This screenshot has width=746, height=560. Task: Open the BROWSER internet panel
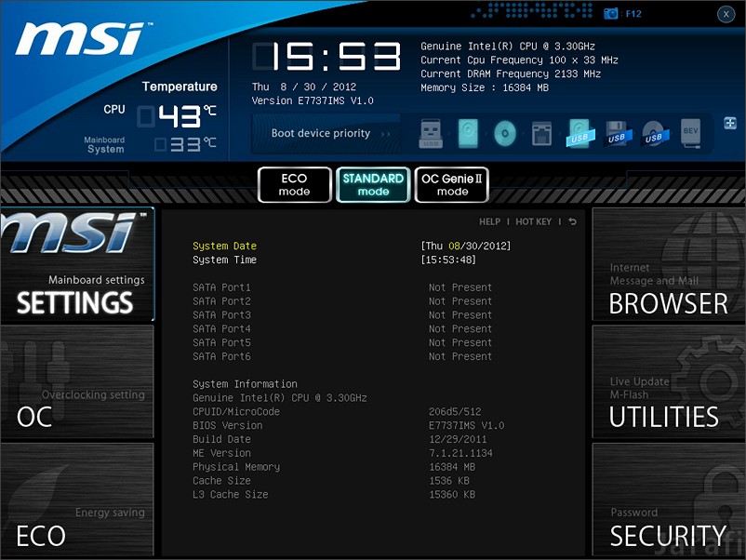pos(669,264)
